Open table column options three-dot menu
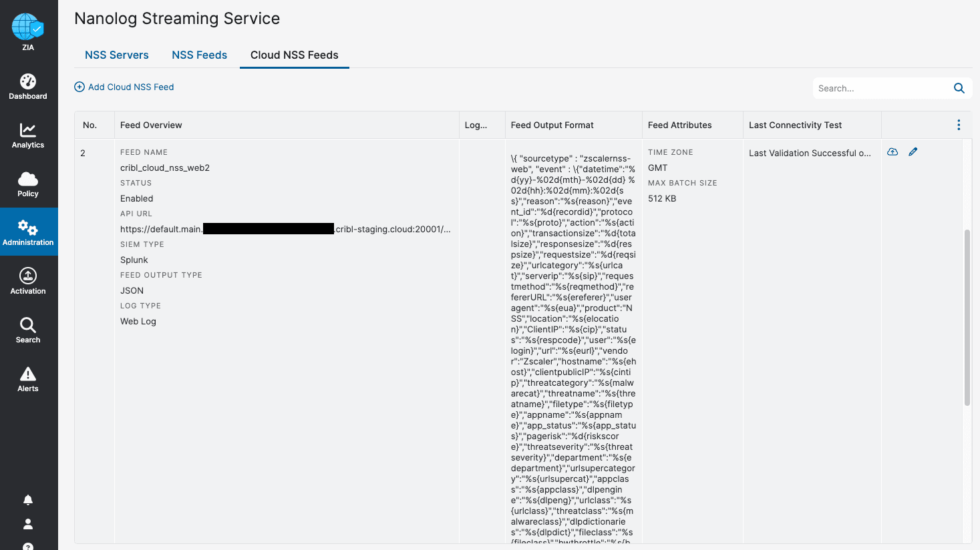 (959, 125)
